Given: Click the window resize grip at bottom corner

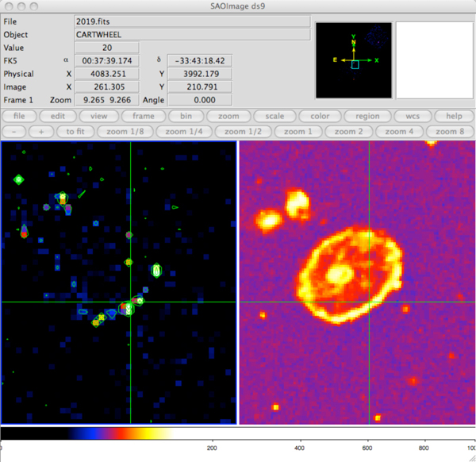Looking at the screenshot, I should pos(472,458).
